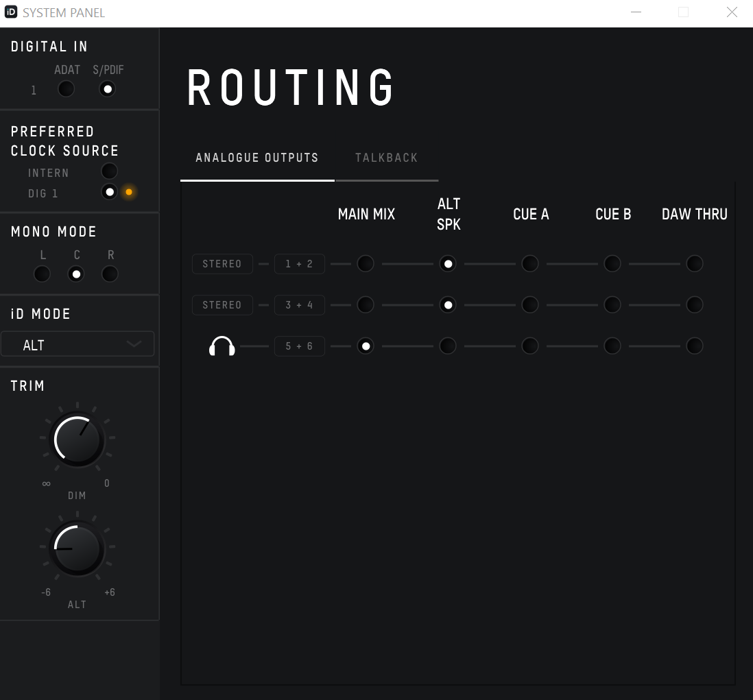Click the DIM trim knob

(77, 439)
